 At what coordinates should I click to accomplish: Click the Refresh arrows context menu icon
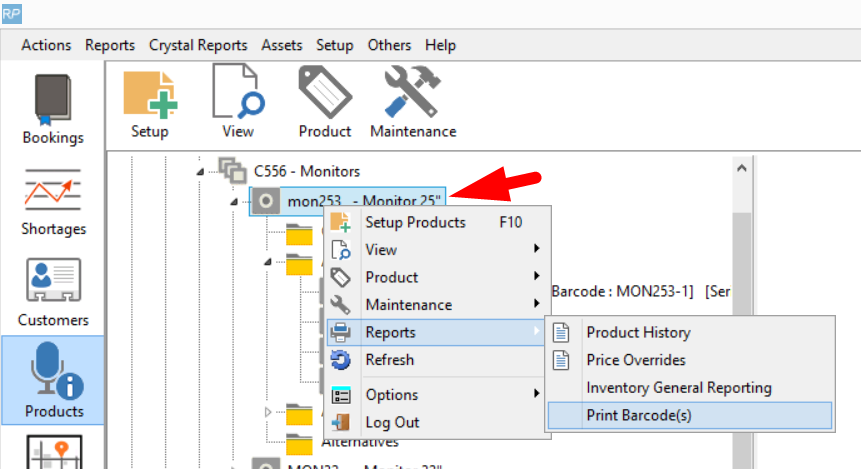click(x=340, y=360)
